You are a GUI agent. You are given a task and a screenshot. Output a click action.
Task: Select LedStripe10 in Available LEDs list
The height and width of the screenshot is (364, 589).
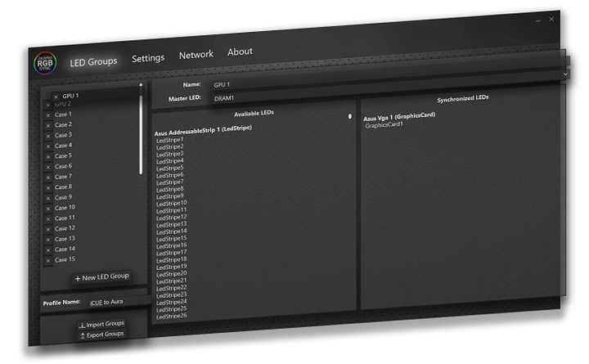[x=172, y=203]
